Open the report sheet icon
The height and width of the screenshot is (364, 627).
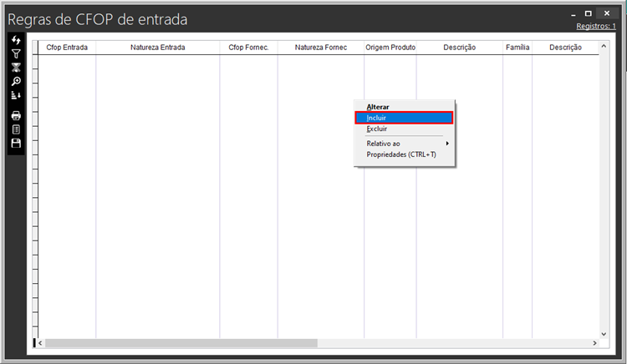[16, 129]
